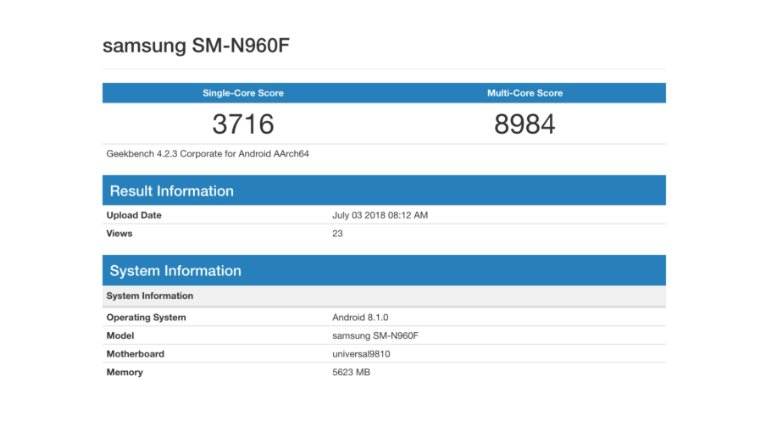
Task: Select the 'Multi-Core Score' header
Action: tap(525, 93)
